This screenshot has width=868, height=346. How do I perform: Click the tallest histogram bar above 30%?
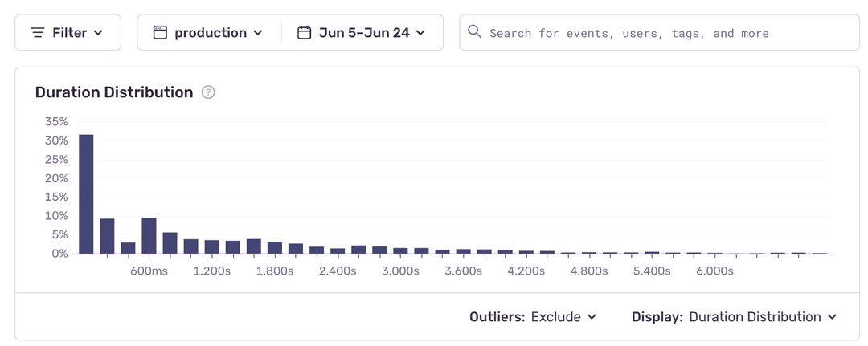[x=86, y=194]
